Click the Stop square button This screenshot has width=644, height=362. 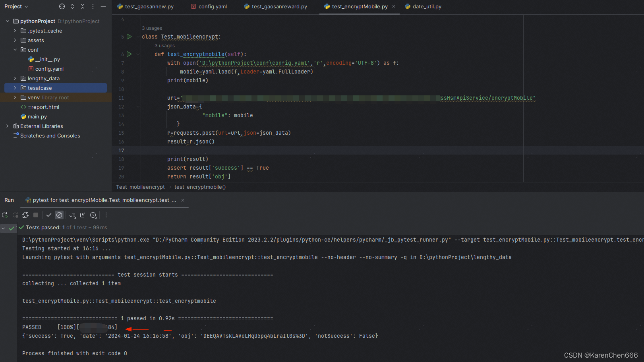coord(36,215)
